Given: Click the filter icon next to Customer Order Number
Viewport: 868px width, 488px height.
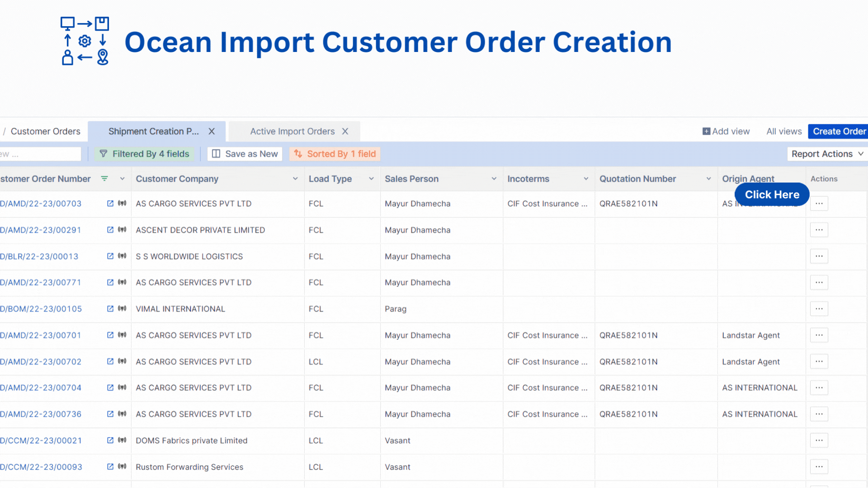Looking at the screenshot, I should pos(105,179).
